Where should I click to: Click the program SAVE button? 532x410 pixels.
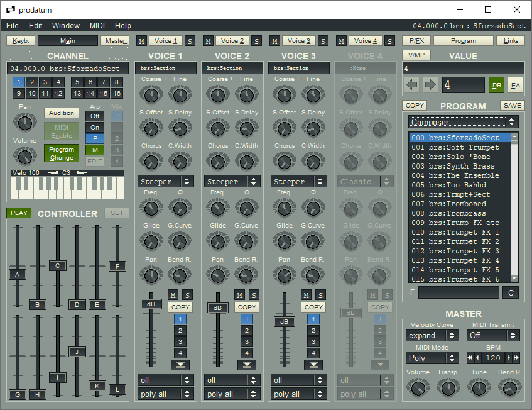512,106
